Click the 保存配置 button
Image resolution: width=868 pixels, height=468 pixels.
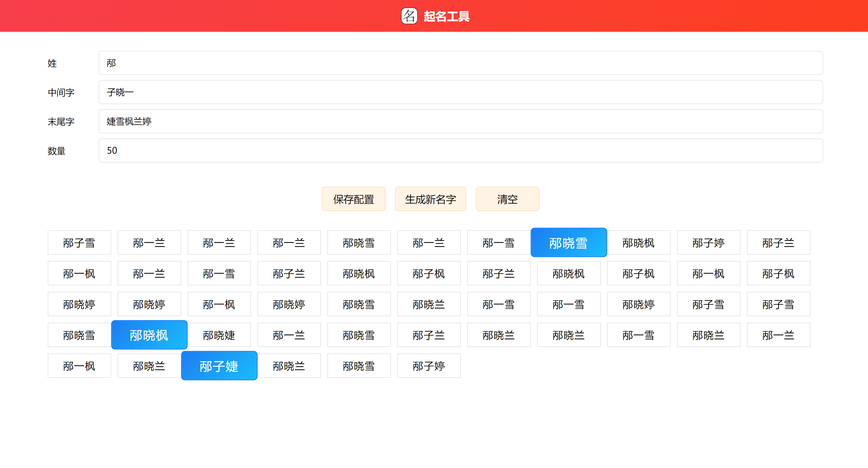[353, 199]
